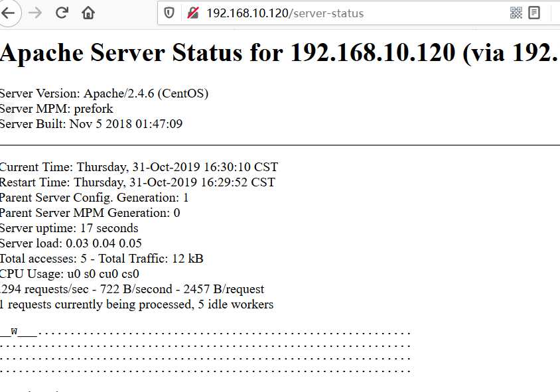The height and width of the screenshot is (392, 560).
Task: Click the Total accesses and Traffic line
Action: coord(102,259)
